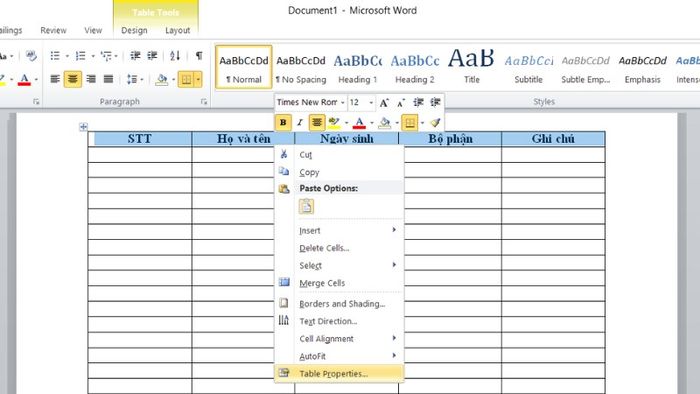Click Line and Paragraph Spacing icon

[x=132, y=79]
